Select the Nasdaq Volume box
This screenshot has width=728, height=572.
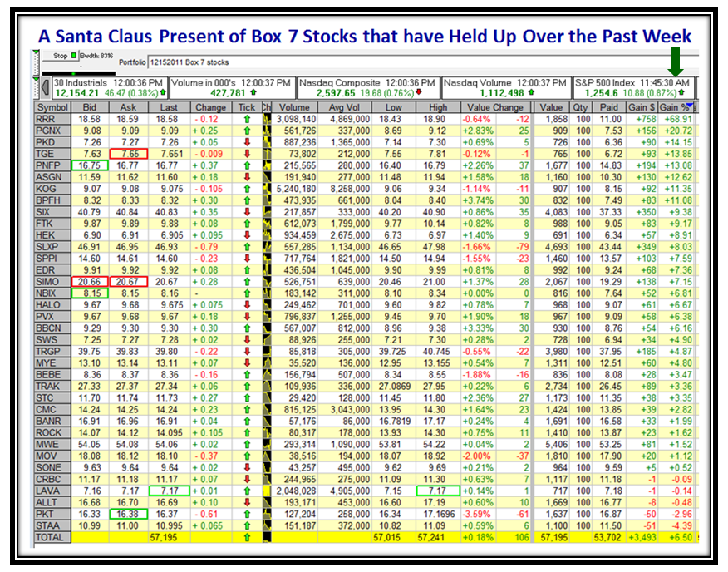click(505, 88)
